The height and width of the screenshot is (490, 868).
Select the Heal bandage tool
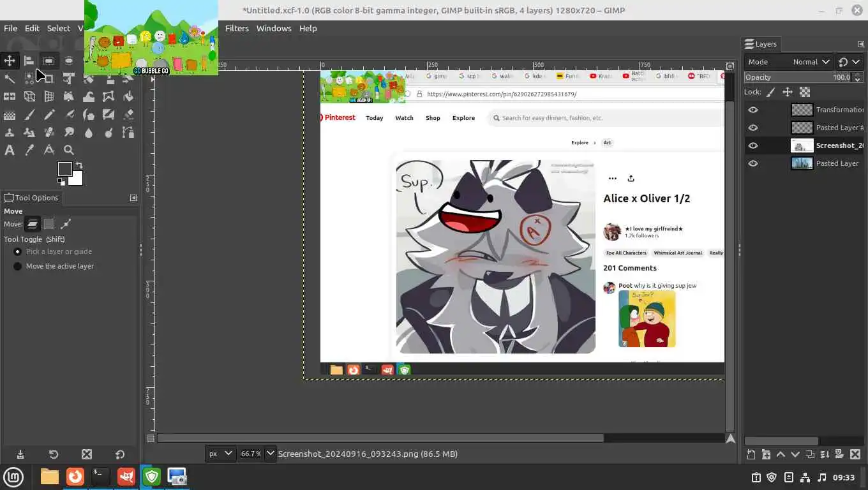pos(49,133)
